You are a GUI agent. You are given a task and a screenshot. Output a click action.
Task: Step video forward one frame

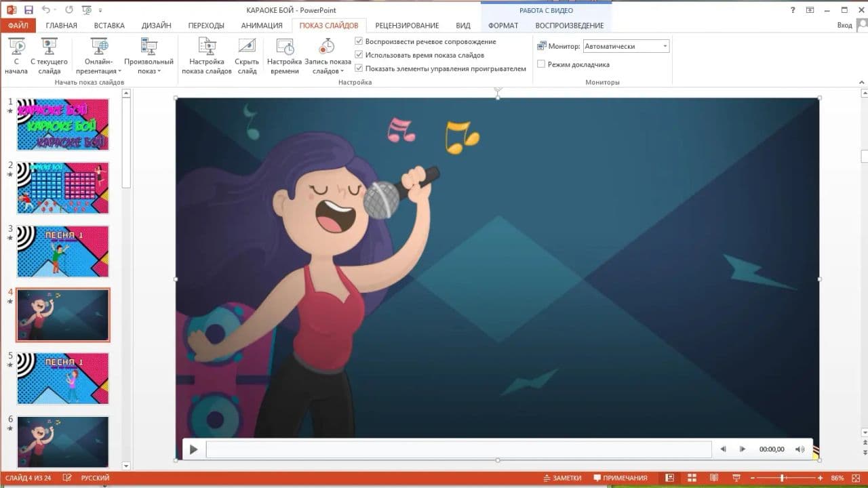(743, 449)
